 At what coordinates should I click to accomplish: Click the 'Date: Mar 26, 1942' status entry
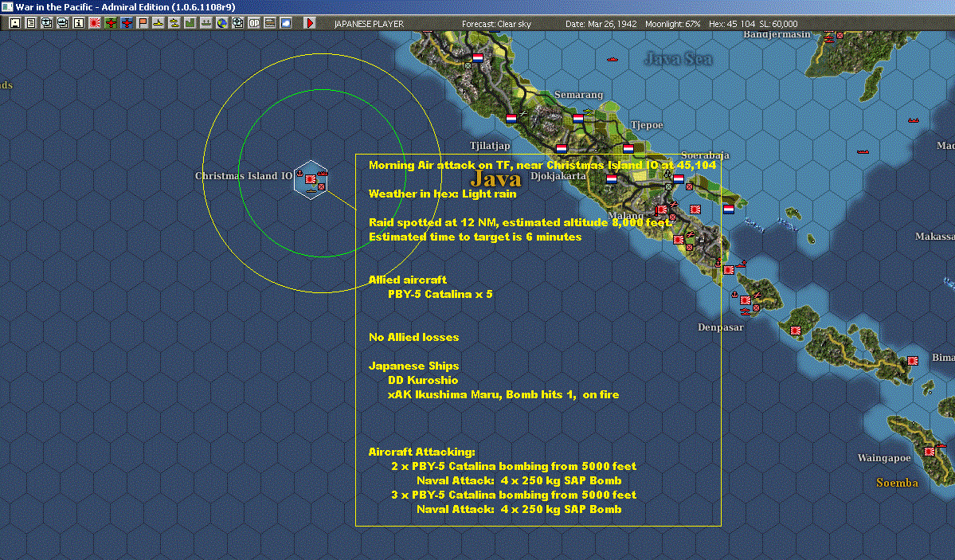[x=601, y=24]
